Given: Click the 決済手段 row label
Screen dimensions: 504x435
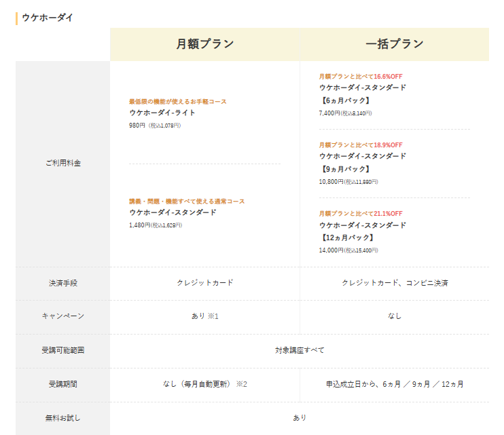Looking at the screenshot, I should 62,283.
